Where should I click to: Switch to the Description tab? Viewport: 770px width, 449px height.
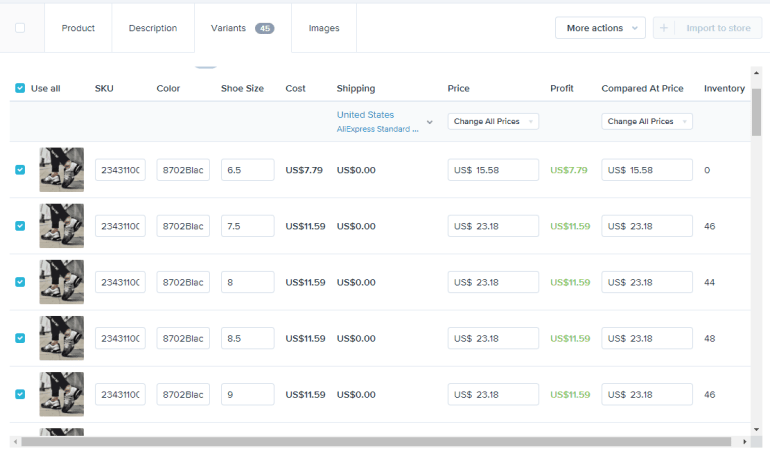coord(153,28)
